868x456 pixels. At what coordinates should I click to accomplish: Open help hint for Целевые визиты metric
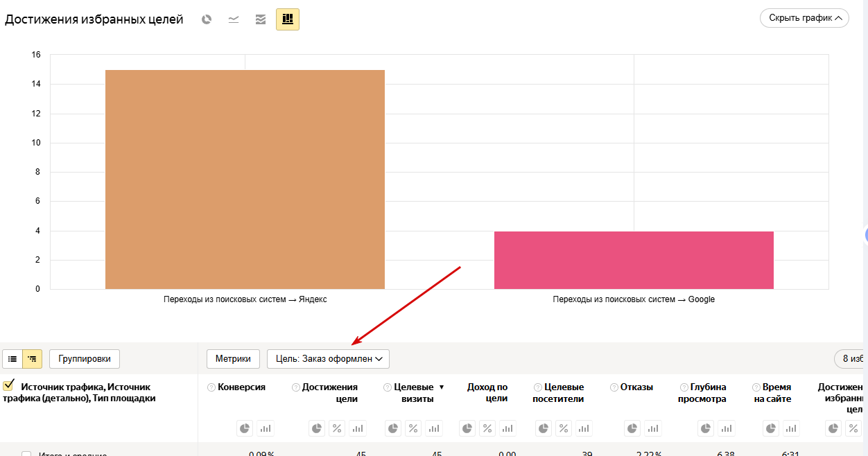click(x=388, y=387)
